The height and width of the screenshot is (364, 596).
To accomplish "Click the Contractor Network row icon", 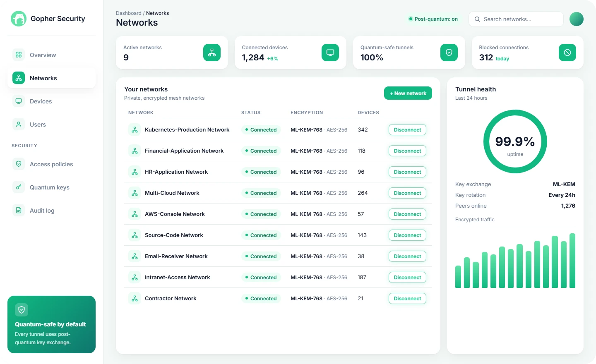I will [x=135, y=298].
